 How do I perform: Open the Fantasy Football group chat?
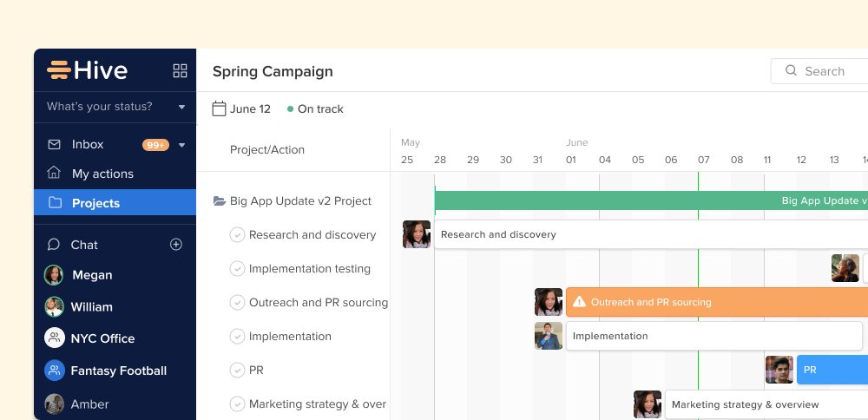pos(118,371)
